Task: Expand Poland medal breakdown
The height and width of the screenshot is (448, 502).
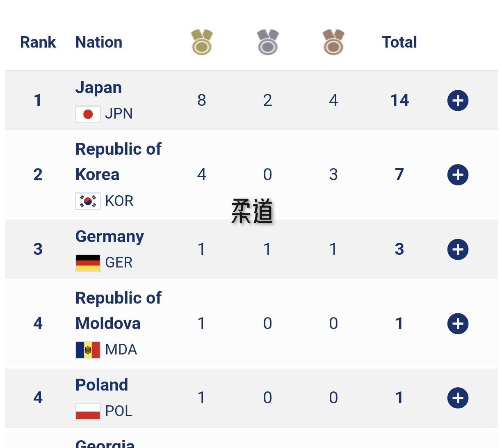Action: point(458,398)
